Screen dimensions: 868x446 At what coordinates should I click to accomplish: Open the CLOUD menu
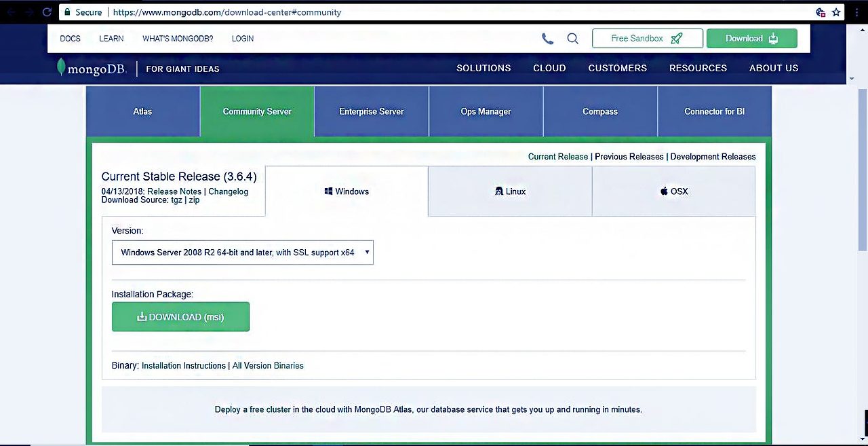pos(549,69)
